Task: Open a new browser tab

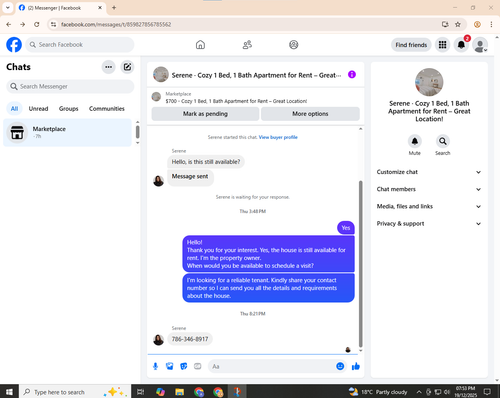Action: 114,7
